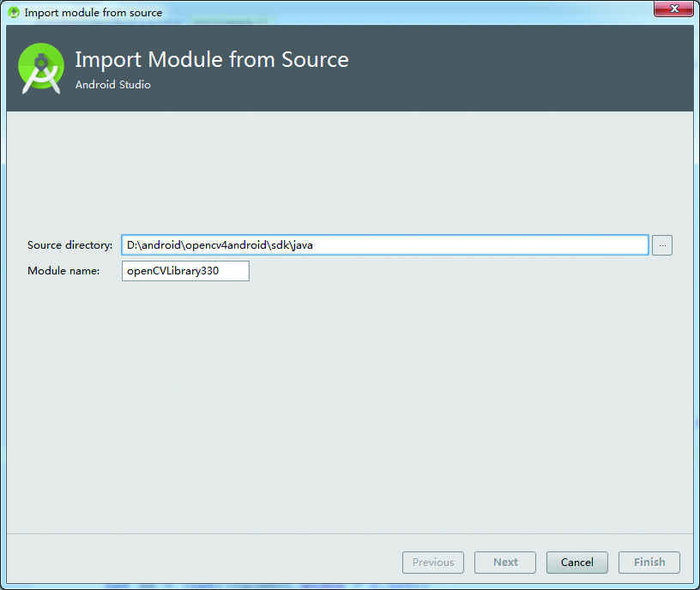Proceed with the Next button
This screenshot has height=590, width=700.
click(x=505, y=563)
